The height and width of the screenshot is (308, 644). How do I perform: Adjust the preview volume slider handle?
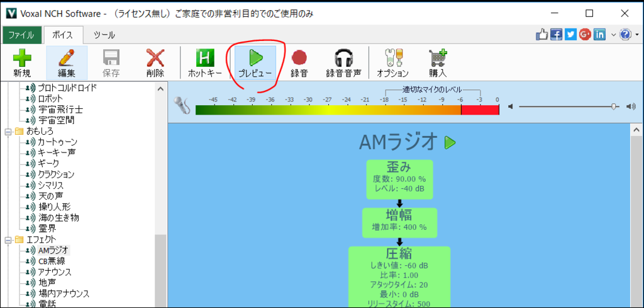point(614,106)
